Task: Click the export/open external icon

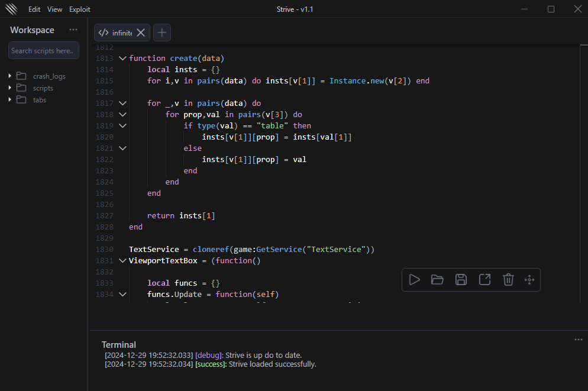Action: 485,280
